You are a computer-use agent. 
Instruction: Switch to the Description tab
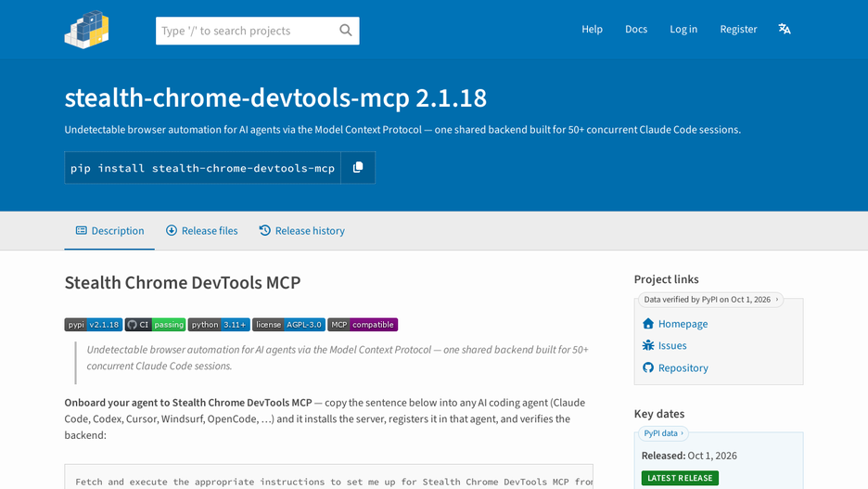click(x=109, y=230)
